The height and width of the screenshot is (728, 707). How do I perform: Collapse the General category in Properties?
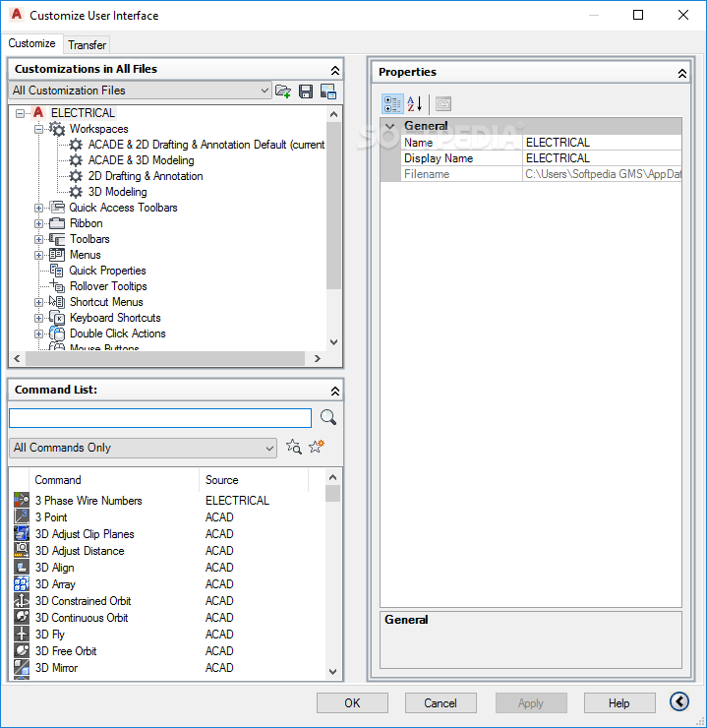(390, 126)
